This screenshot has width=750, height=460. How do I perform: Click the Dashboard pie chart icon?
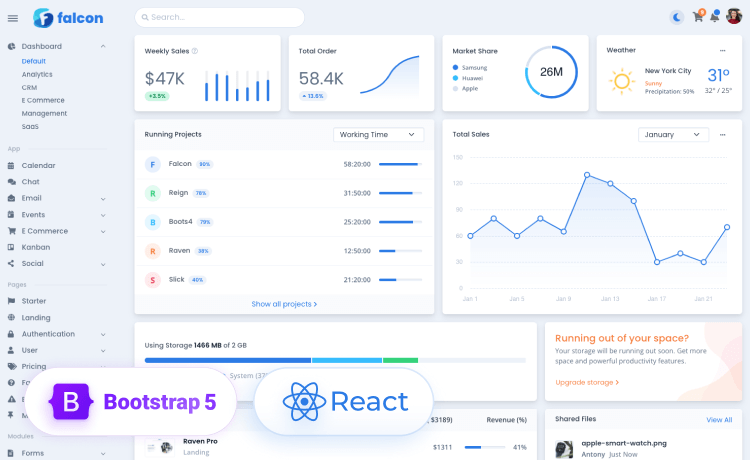[x=11, y=46]
